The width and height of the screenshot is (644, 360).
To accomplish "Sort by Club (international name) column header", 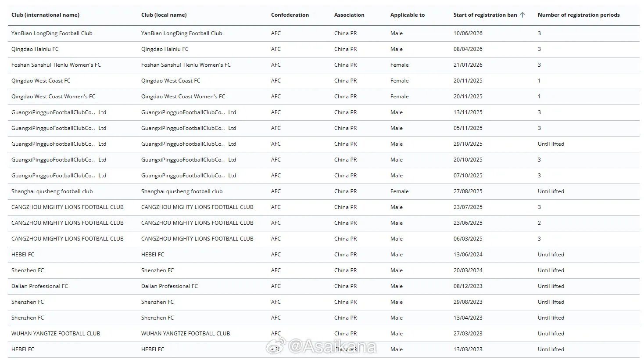I will click(45, 15).
